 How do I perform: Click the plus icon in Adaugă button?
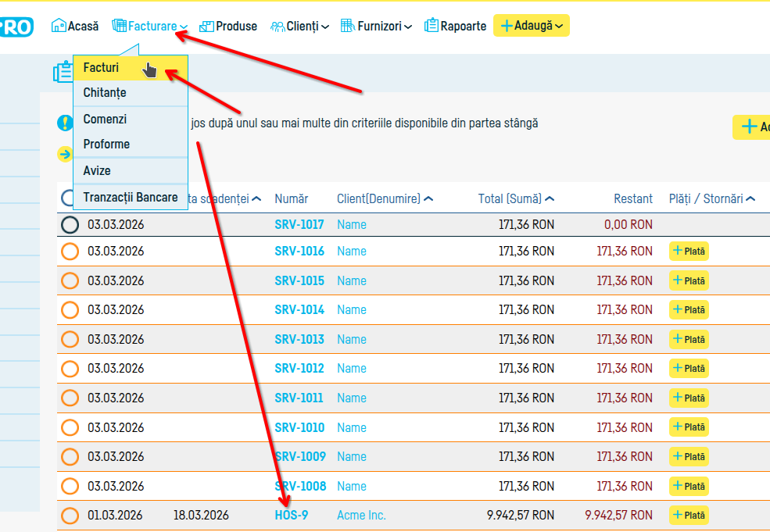pos(507,26)
